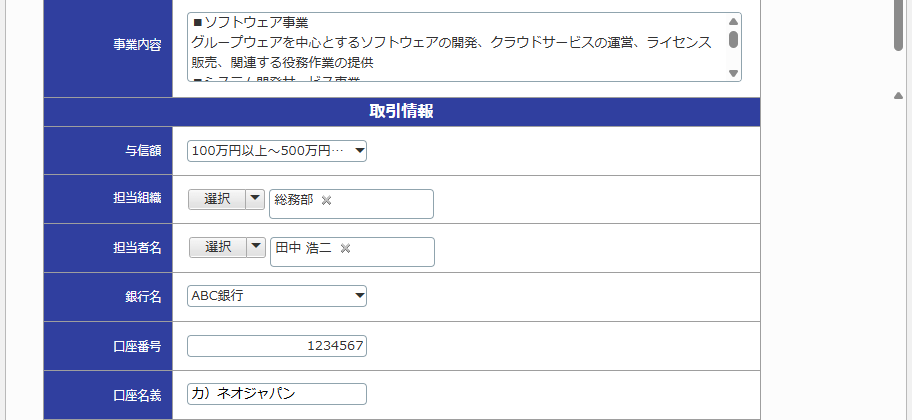Select the 田中 浩二 tag label

coord(303,248)
